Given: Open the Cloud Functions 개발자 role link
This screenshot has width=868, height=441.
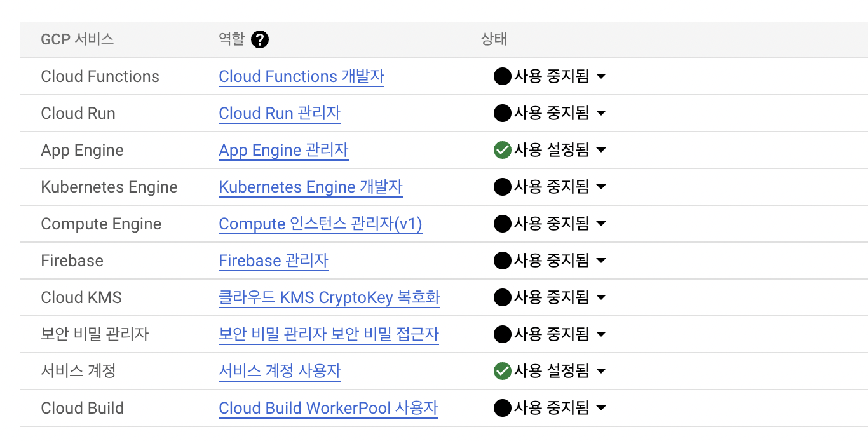Looking at the screenshot, I should 301,77.
